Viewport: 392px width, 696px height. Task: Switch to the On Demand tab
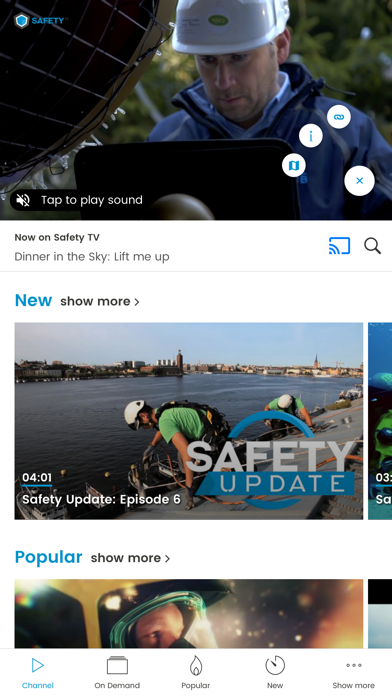tap(117, 673)
